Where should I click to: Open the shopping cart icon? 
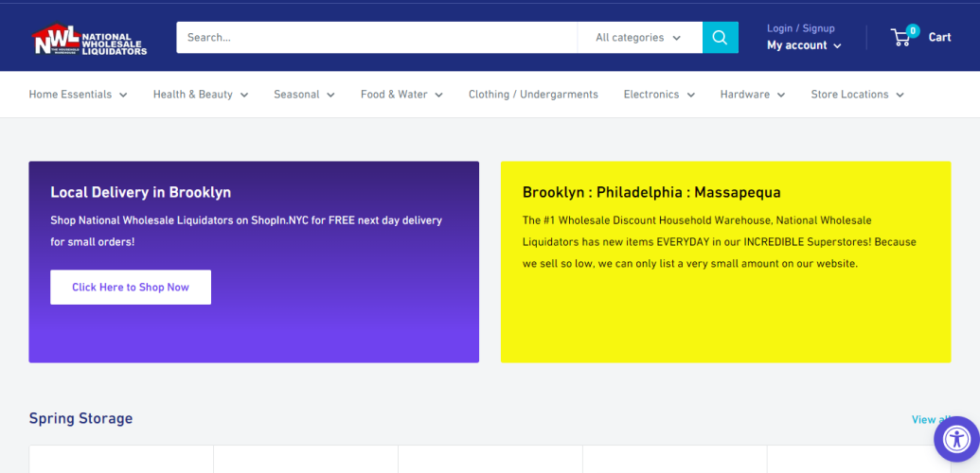coord(900,38)
